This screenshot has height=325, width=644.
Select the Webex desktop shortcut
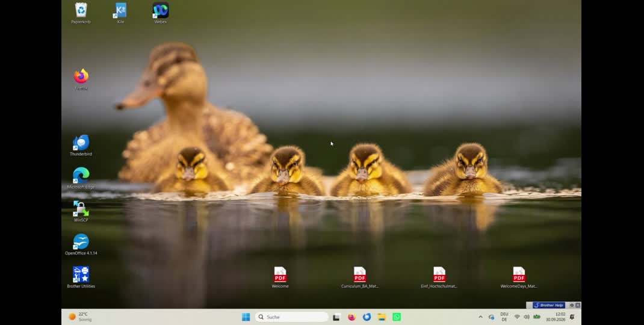pos(161,13)
